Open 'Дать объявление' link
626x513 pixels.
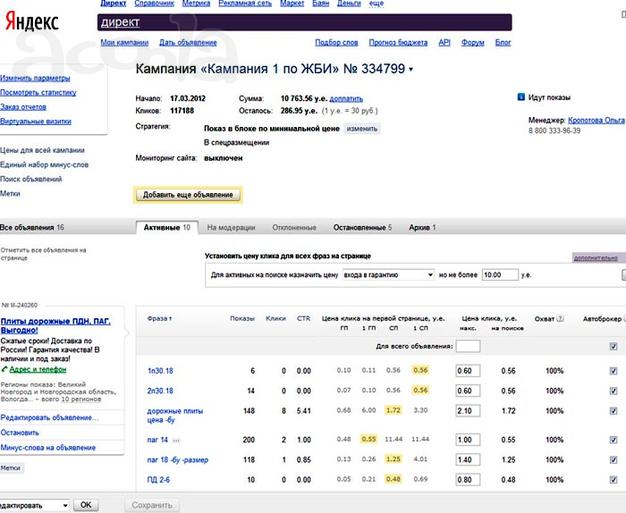pyautogui.click(x=188, y=43)
